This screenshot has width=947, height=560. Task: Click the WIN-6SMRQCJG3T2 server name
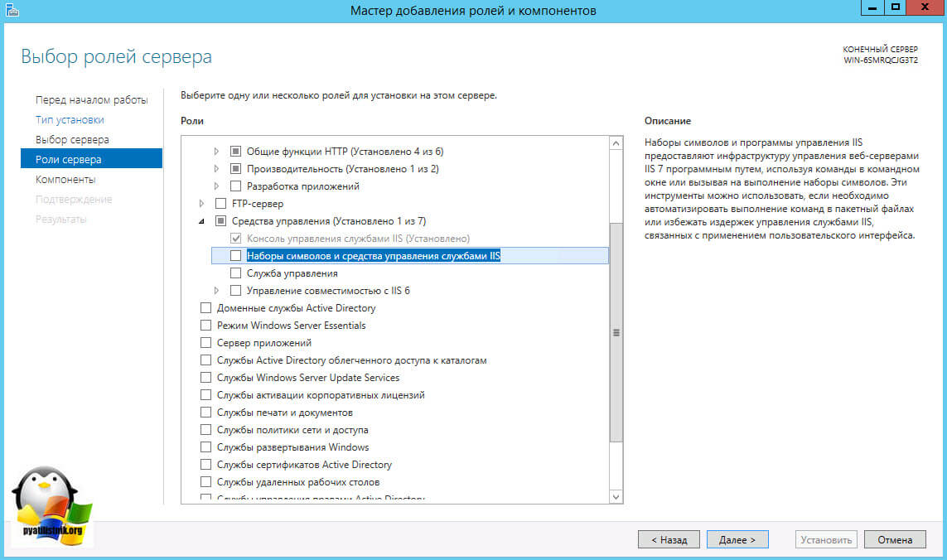click(881, 60)
